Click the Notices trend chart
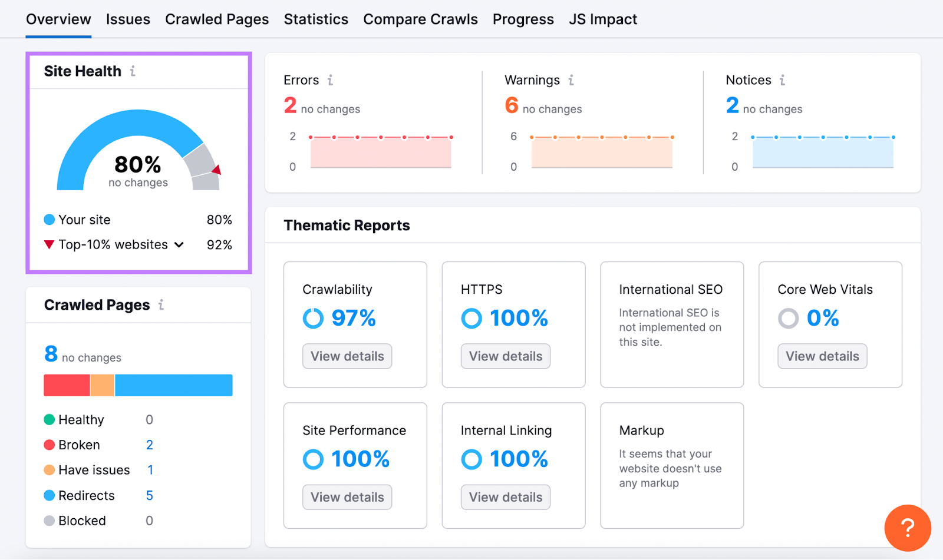Viewport: 943px width, 560px height. pos(823,152)
